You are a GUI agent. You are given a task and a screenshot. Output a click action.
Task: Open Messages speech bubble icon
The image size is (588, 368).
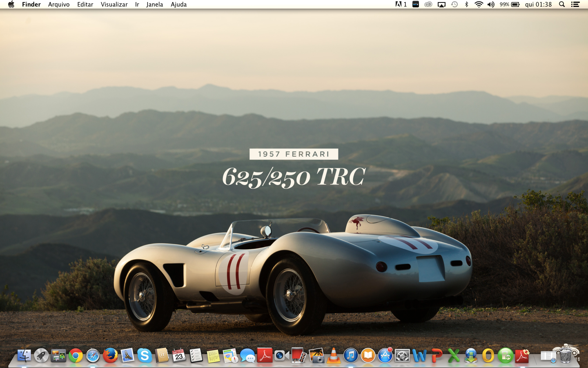pyautogui.click(x=247, y=355)
